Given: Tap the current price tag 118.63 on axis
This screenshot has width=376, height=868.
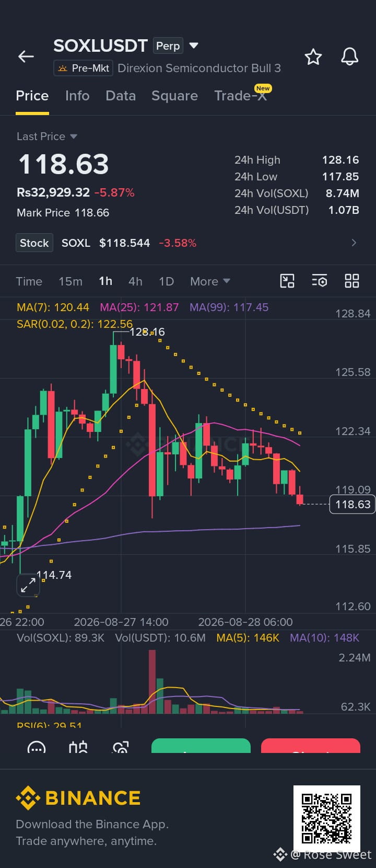Looking at the screenshot, I should 352,504.
